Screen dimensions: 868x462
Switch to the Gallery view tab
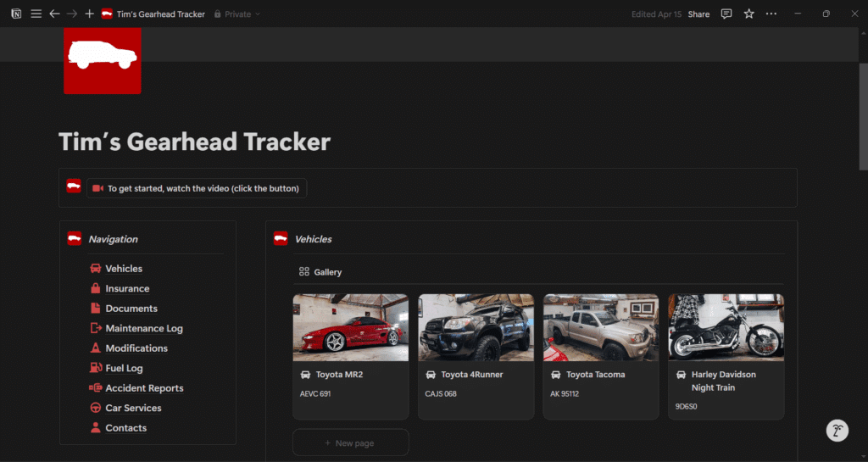[x=320, y=272]
